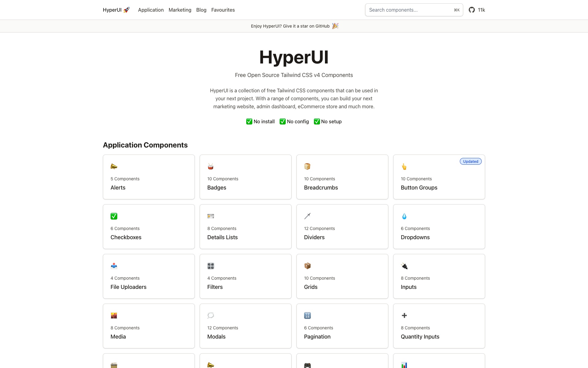The width and height of the screenshot is (588, 368).
Task: Click the GitHub icon showing 11k stars
Action: 471,10
